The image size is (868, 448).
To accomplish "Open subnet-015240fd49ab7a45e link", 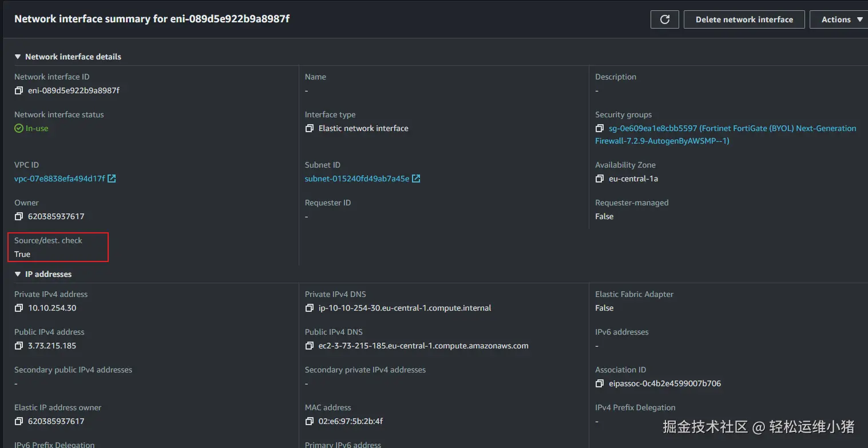I will point(357,179).
